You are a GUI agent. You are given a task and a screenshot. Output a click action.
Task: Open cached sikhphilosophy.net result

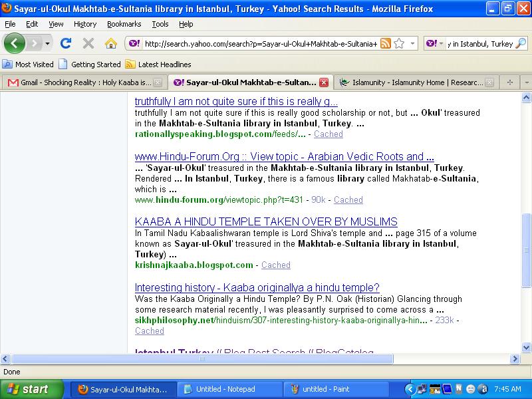point(149,331)
